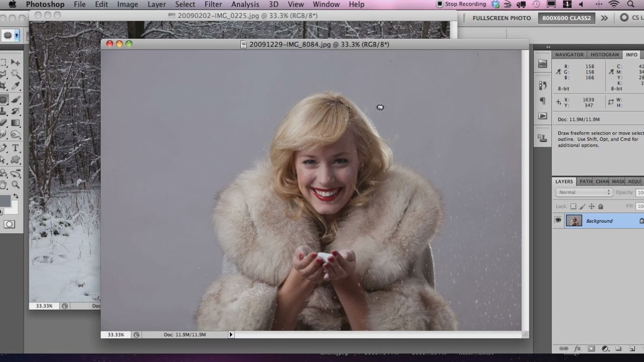Select the Brush tool

point(16,100)
